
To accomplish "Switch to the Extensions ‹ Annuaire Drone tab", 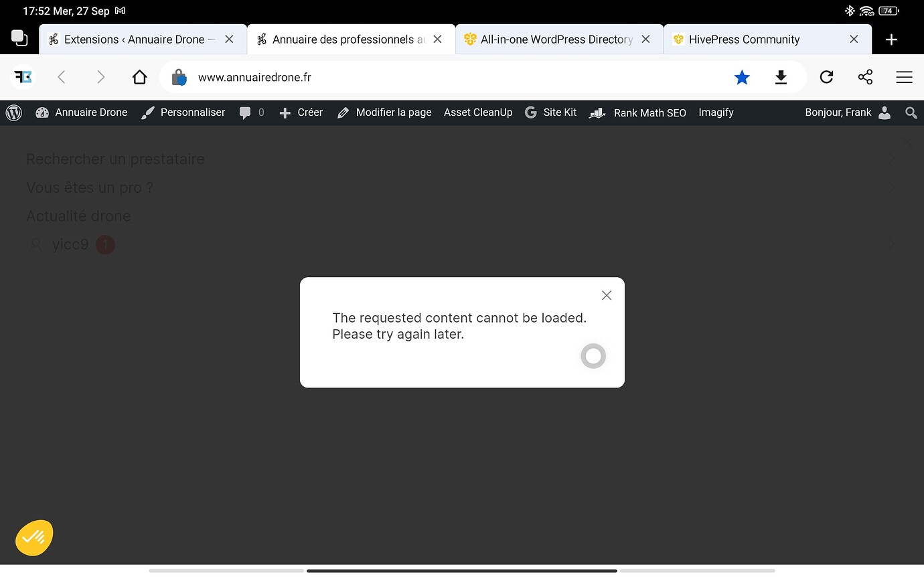I will click(x=143, y=39).
